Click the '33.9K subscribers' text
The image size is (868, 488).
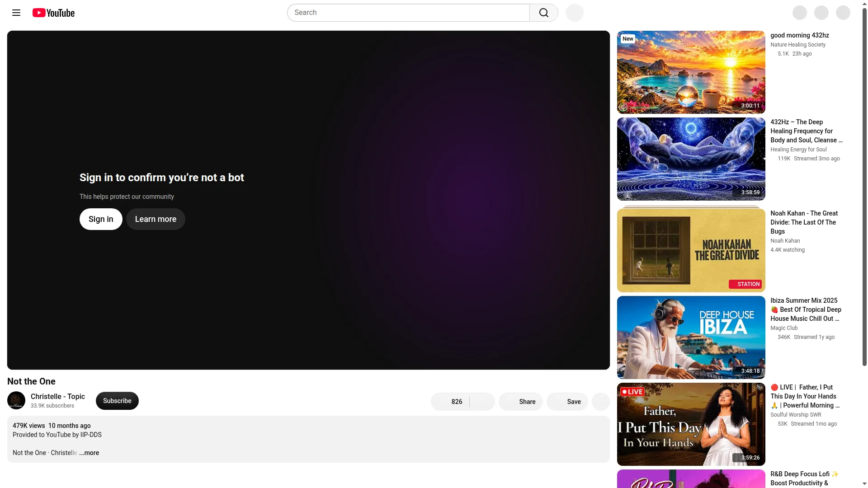(52, 406)
